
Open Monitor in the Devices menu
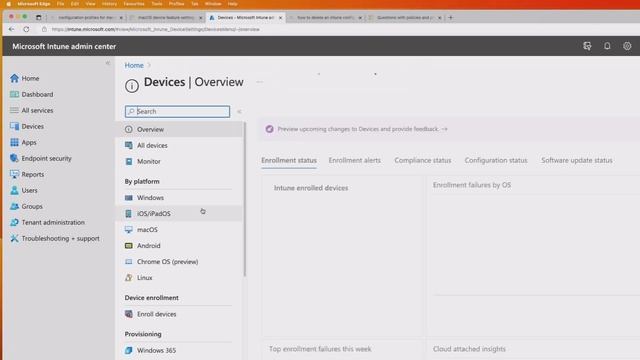180,162
